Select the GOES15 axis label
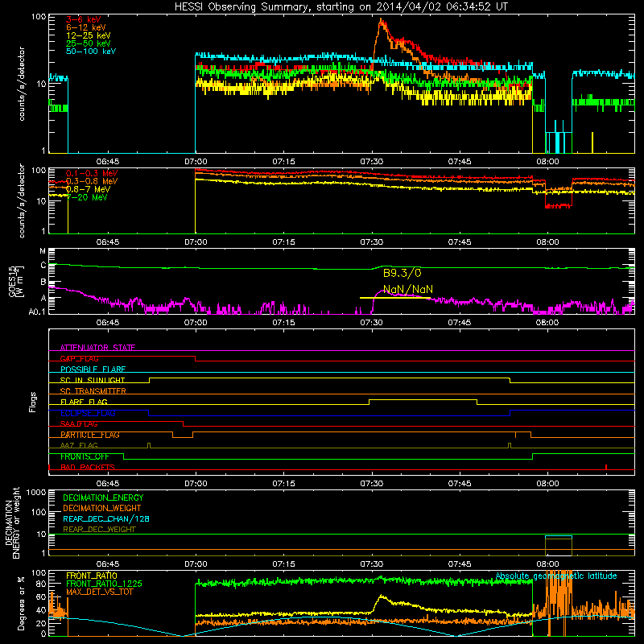The image size is (644, 644). click(x=16, y=281)
